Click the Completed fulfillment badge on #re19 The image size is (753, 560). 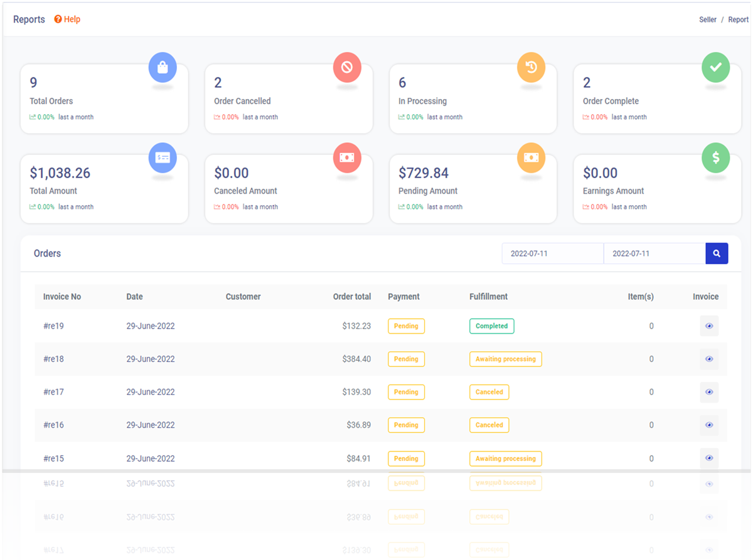point(491,326)
